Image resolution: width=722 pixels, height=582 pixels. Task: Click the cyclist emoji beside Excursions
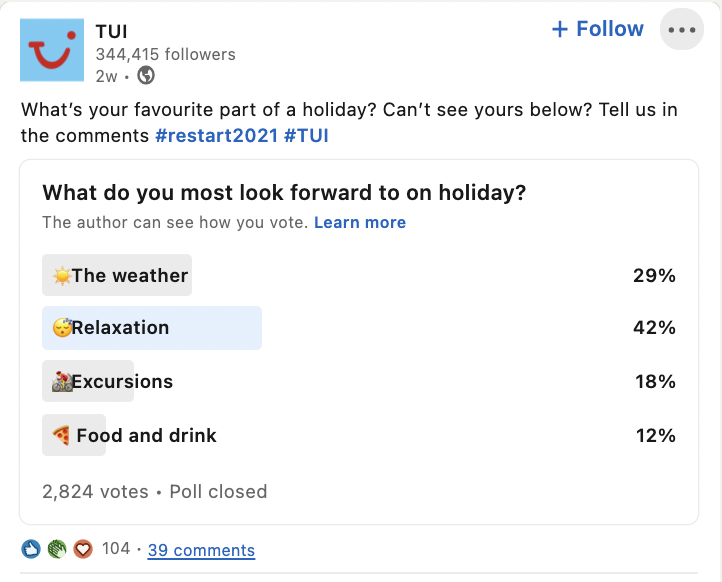click(62, 381)
